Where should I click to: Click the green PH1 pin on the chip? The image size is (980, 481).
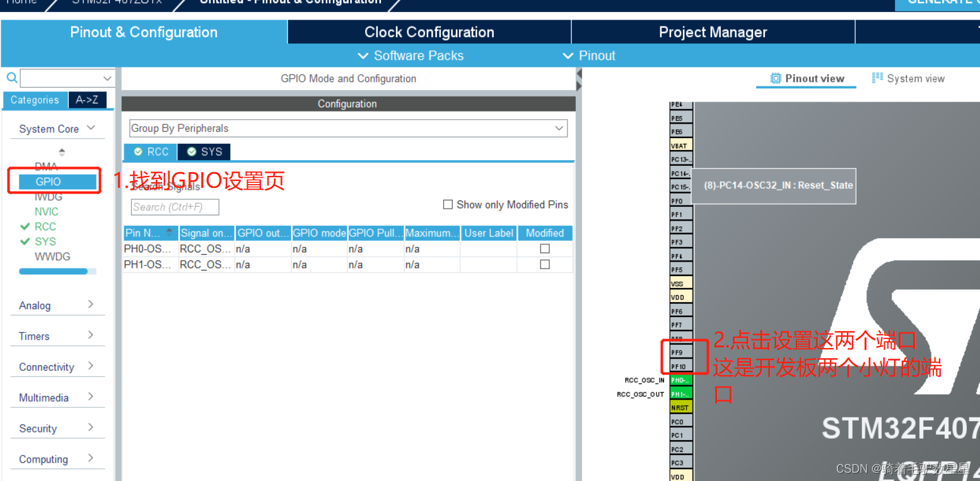point(681,394)
